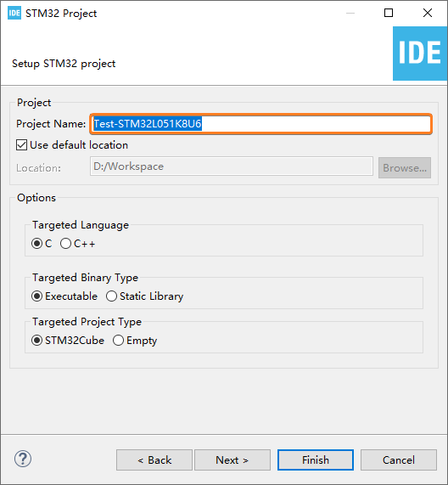Click the Project Name text field
This screenshot has height=485, width=448.
coord(261,124)
